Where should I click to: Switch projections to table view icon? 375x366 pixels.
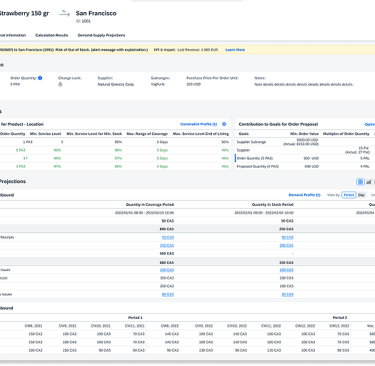coord(360,182)
